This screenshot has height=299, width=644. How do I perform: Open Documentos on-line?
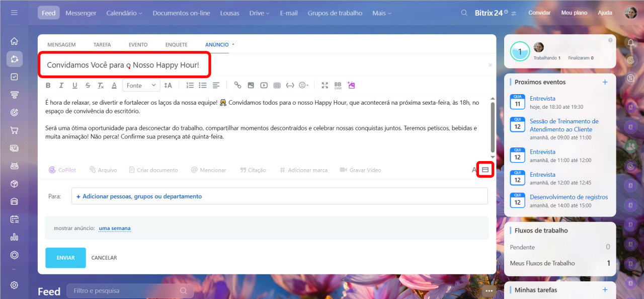coord(181,13)
